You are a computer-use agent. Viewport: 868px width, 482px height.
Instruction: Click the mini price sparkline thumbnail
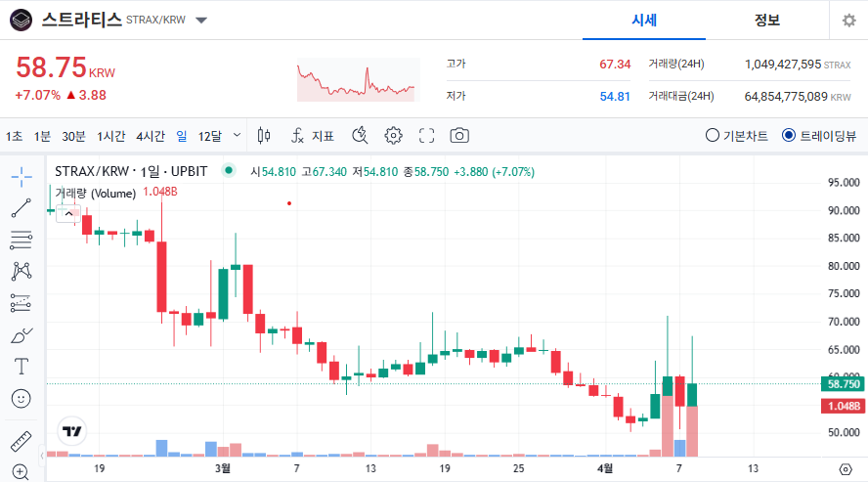click(x=358, y=80)
